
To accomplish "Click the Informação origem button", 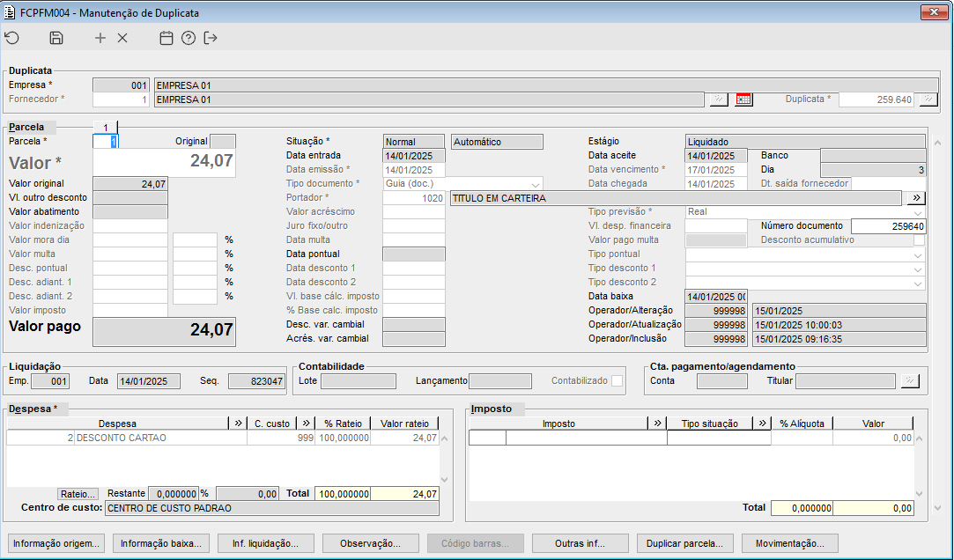I will [56, 543].
